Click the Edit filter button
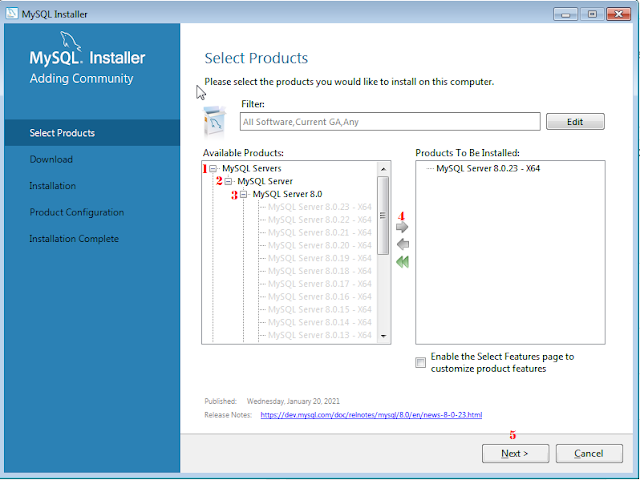This screenshot has height=480, width=640. click(575, 122)
